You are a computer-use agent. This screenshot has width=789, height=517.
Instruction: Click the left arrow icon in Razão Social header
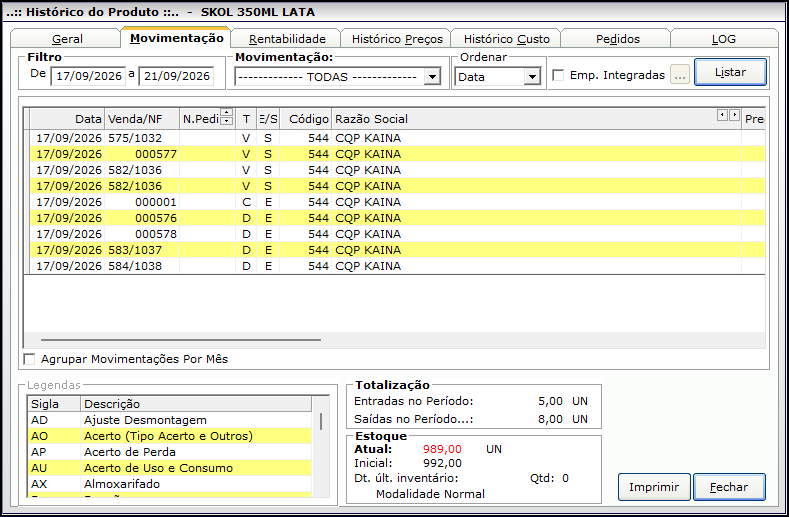(723, 115)
